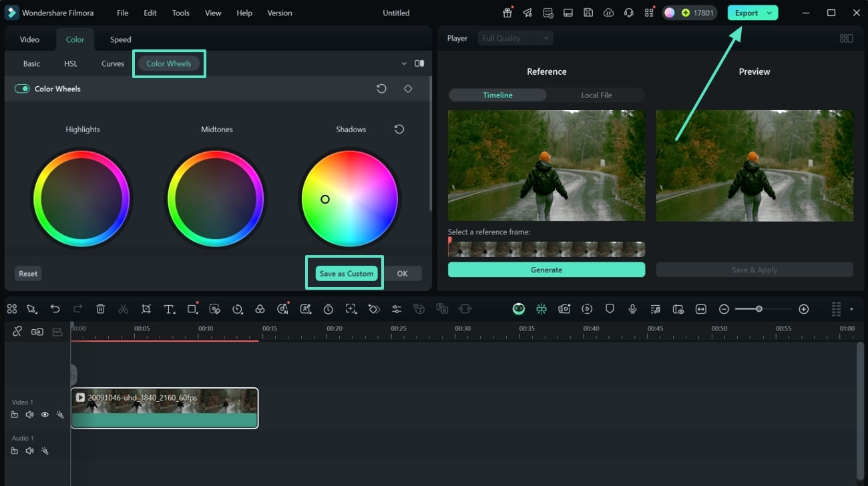Mute the Video 1 track
Viewport: 868px width, 486px height.
coord(29,415)
